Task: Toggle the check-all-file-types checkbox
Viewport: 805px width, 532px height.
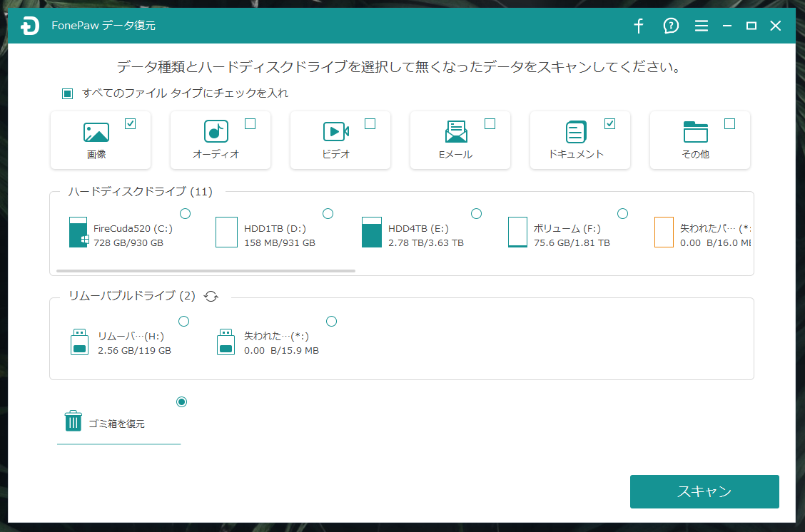Action: [67, 93]
